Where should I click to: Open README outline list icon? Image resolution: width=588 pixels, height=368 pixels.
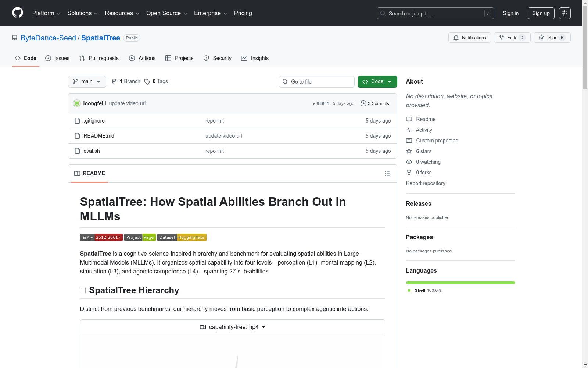[x=388, y=174]
